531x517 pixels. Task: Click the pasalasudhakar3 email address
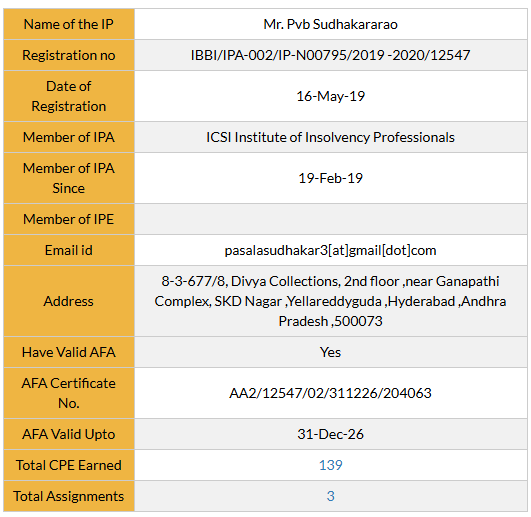click(330, 250)
